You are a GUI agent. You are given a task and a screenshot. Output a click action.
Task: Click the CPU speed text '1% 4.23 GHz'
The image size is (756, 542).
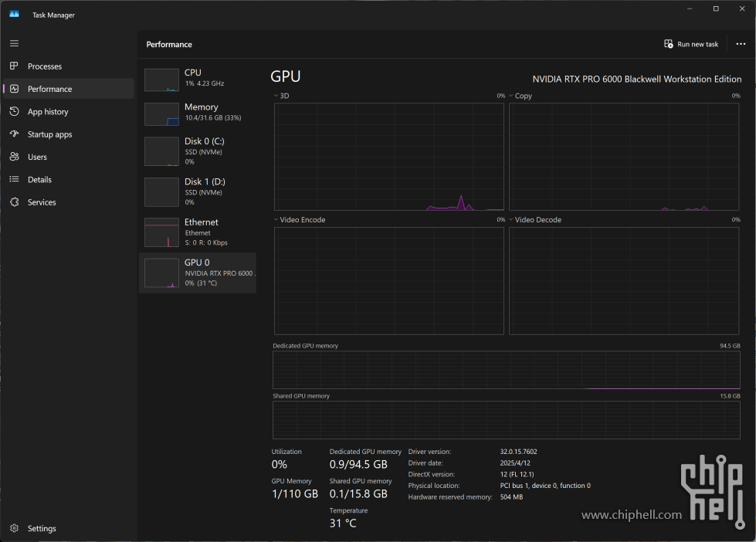pyautogui.click(x=205, y=83)
